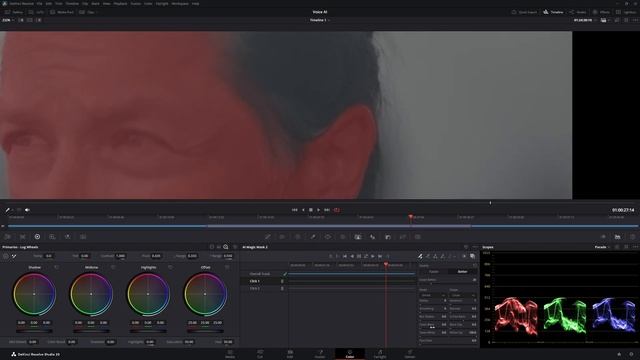640x360 pixels.
Task: Open the right Mode dropdown in Magic Mask
Action: point(463,295)
